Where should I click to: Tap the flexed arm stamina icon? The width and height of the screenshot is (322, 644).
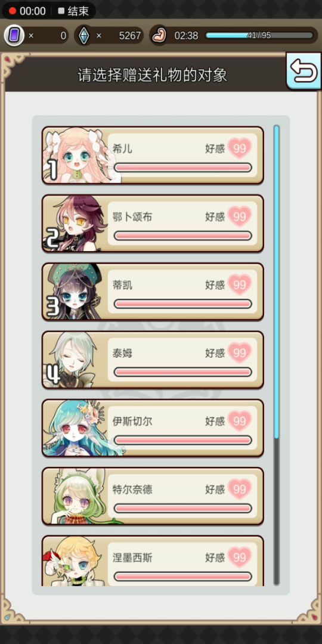click(x=159, y=36)
